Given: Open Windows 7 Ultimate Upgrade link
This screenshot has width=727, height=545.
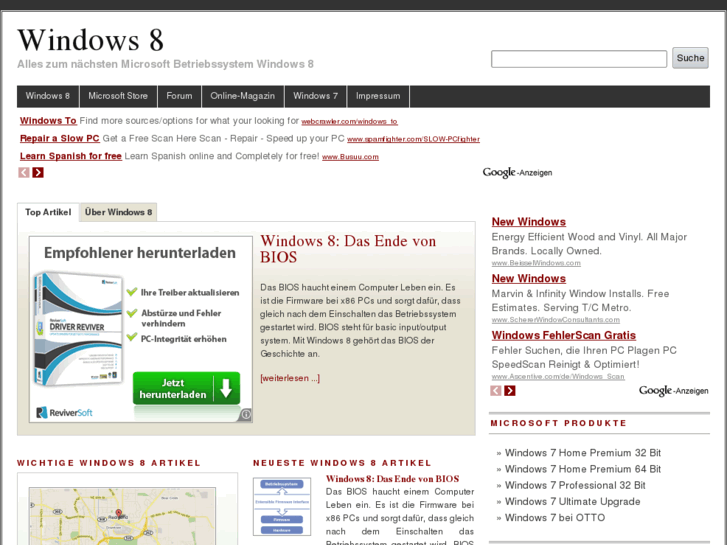Looking at the screenshot, I should tap(573, 501).
